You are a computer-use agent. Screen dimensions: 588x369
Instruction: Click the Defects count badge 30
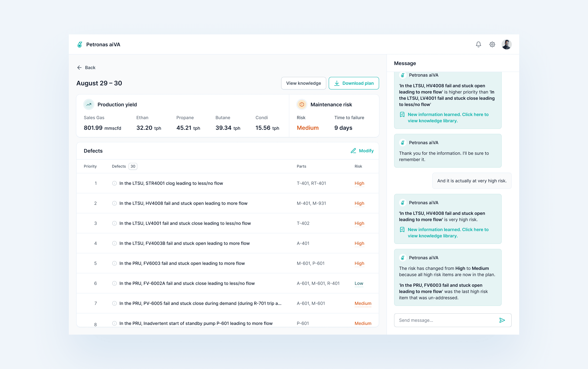coord(133,166)
